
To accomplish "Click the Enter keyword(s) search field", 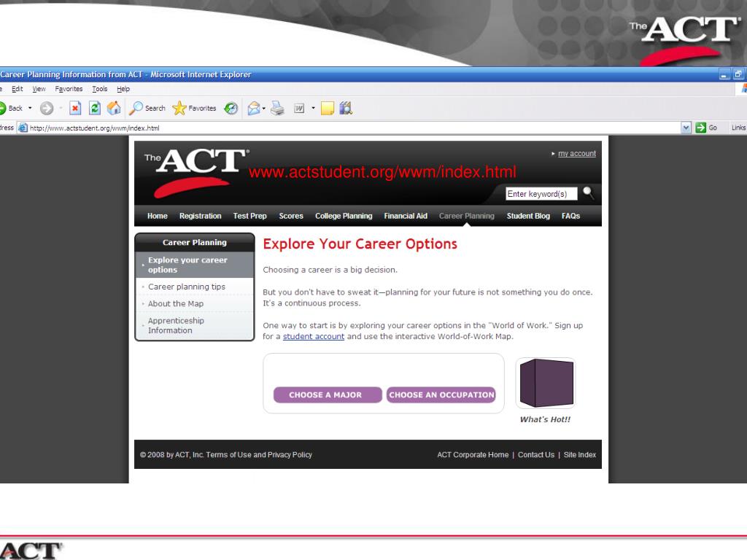I will pyautogui.click(x=541, y=194).
